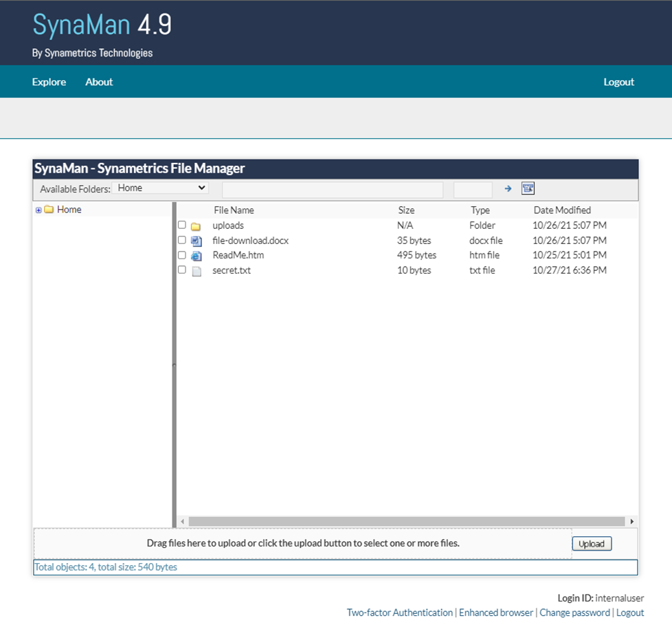Open the Explore menu
Viewport: 672px width, 629px height.
(49, 82)
